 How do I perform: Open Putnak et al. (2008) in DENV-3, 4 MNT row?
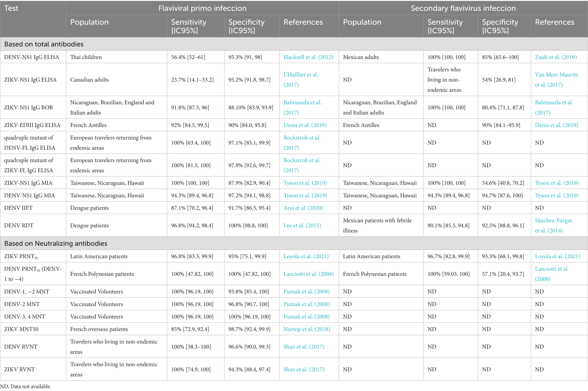(x=307, y=317)
